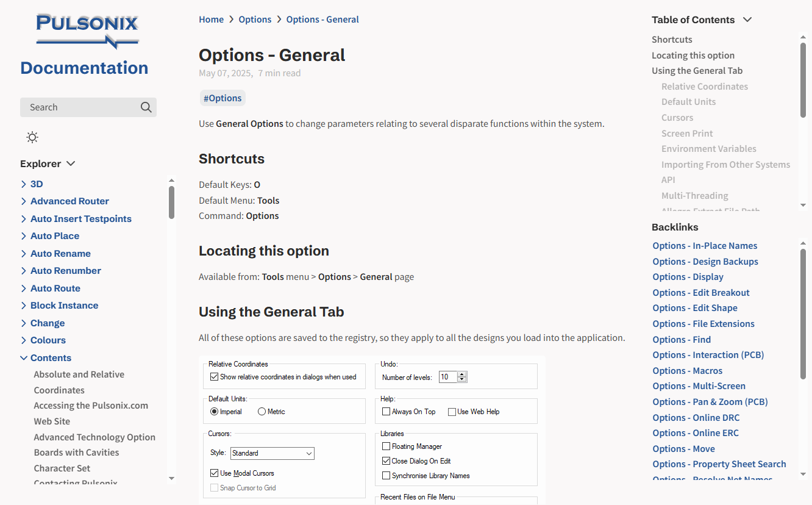Open Options - Display backlink
Screen dimensions: 812x505
click(x=688, y=277)
